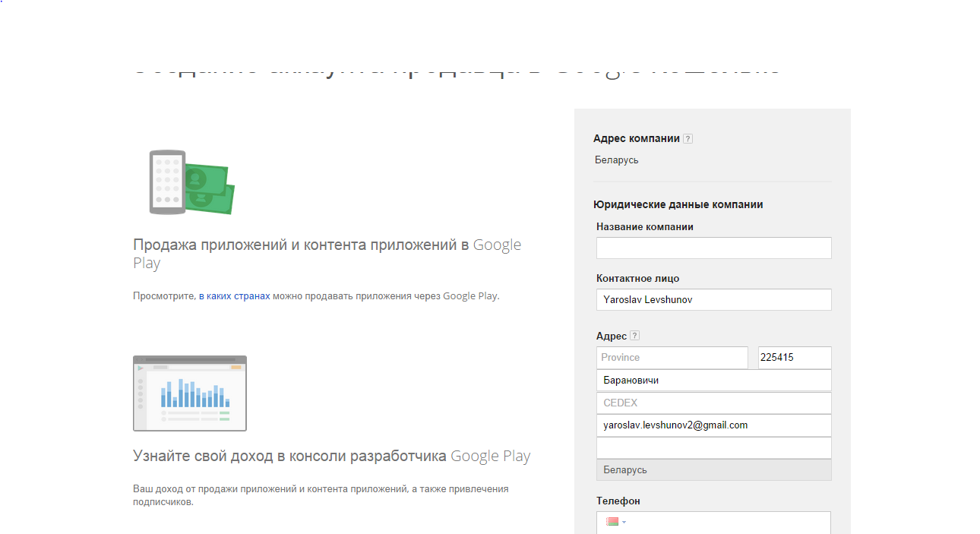
Task: Click the phone and money illustration
Action: click(191, 182)
